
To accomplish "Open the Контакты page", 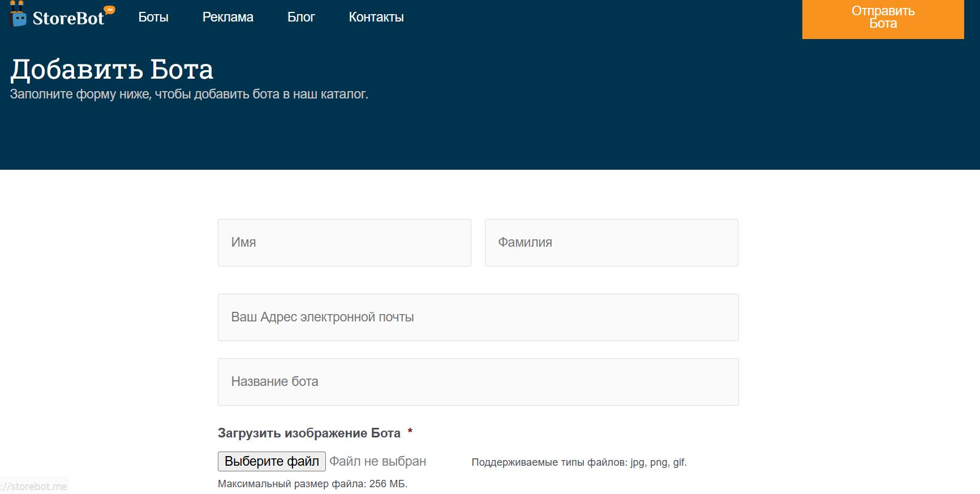I will point(376,18).
